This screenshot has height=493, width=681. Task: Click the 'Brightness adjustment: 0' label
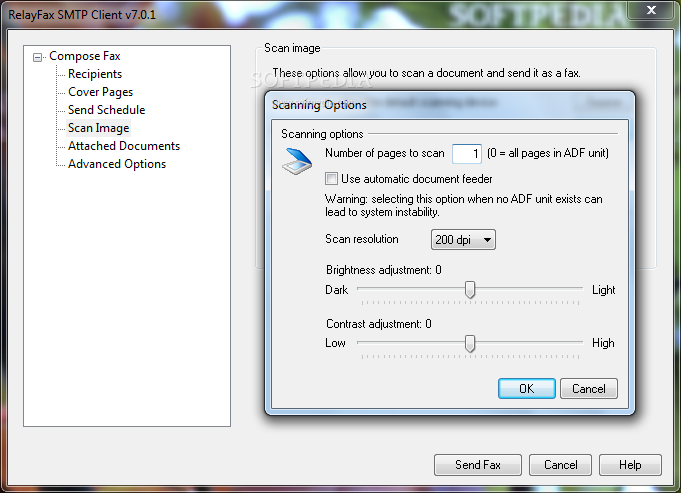tap(383, 270)
